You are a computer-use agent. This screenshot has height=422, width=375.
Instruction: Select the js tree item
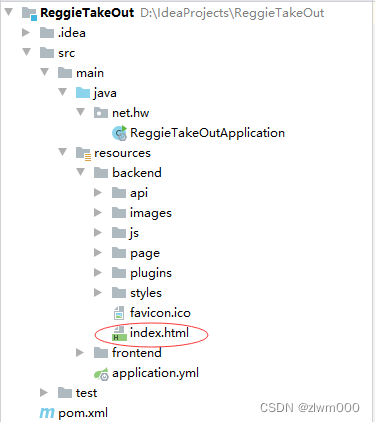(134, 233)
